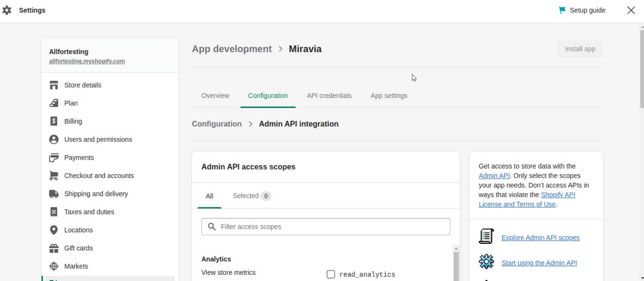Click the Plan icon in sidebar

tap(54, 103)
